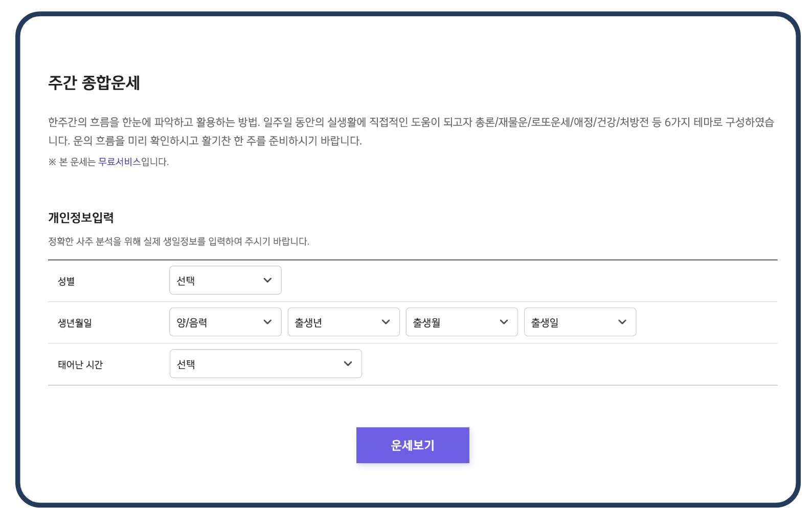Screen dimensions: 812x520
Task: Select the 선택 placeholder in the gender field
Action: coord(186,280)
